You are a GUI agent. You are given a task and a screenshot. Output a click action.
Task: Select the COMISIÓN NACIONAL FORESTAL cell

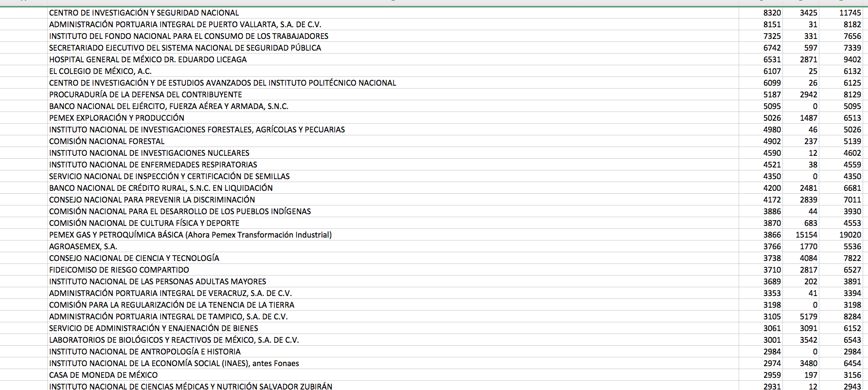coord(107,141)
